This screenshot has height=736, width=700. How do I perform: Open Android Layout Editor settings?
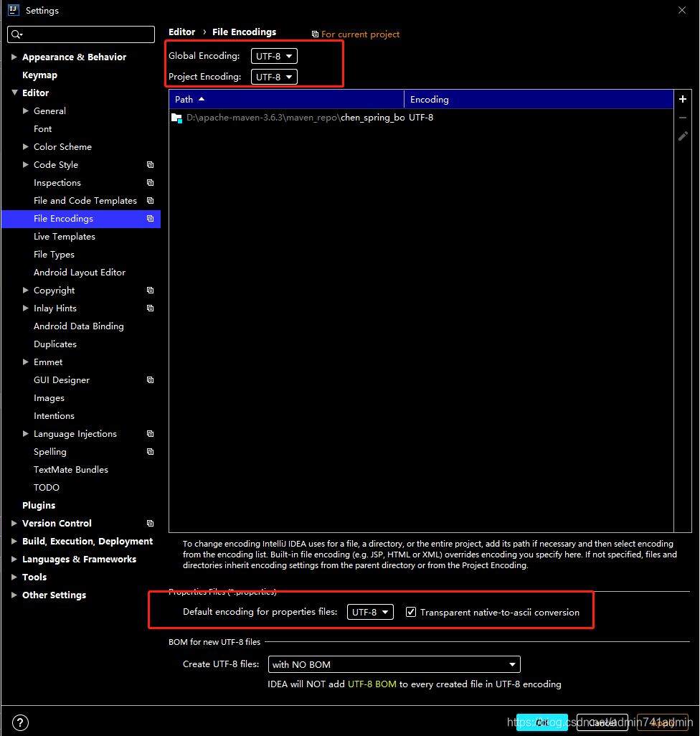[x=80, y=273]
